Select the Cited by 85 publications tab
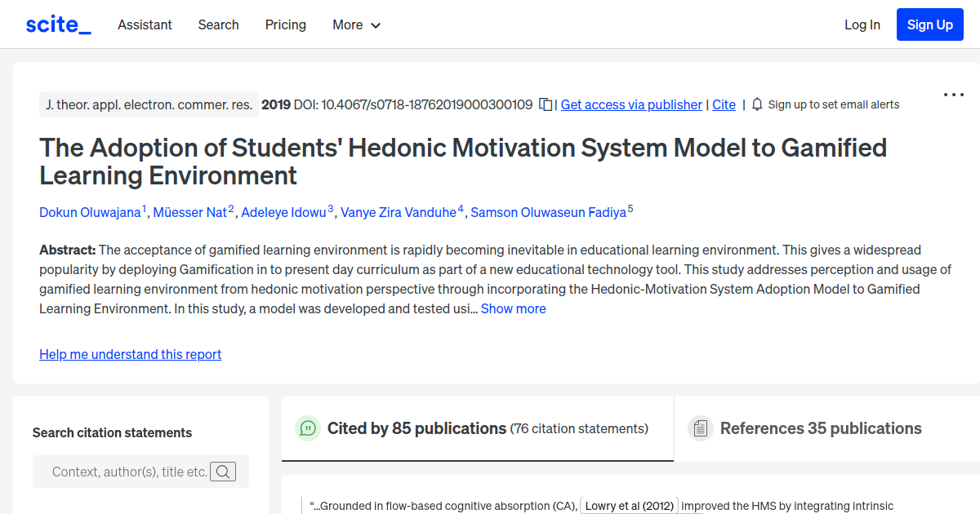The image size is (980, 514). click(416, 428)
